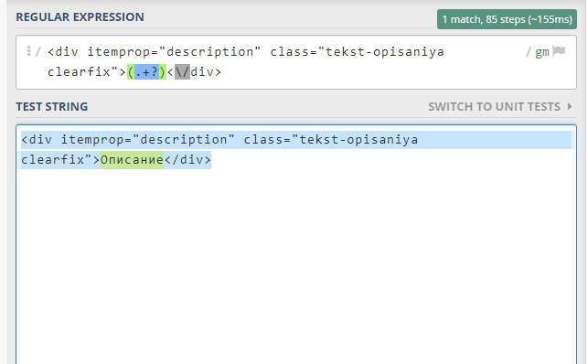Click 'clearfix">' text in the test string
The image size is (588, 364).
pyautogui.click(x=60, y=160)
